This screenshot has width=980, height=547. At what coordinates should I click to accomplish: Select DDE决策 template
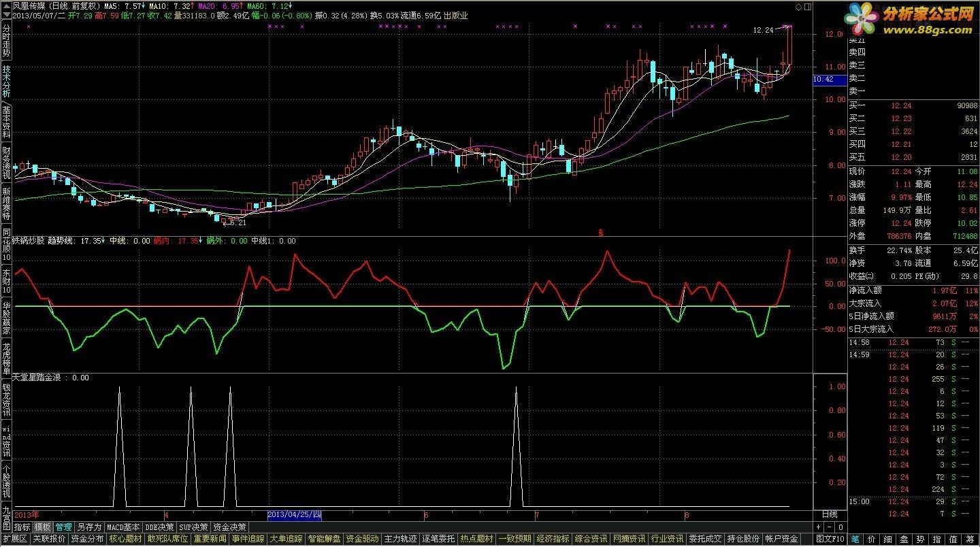(160, 527)
